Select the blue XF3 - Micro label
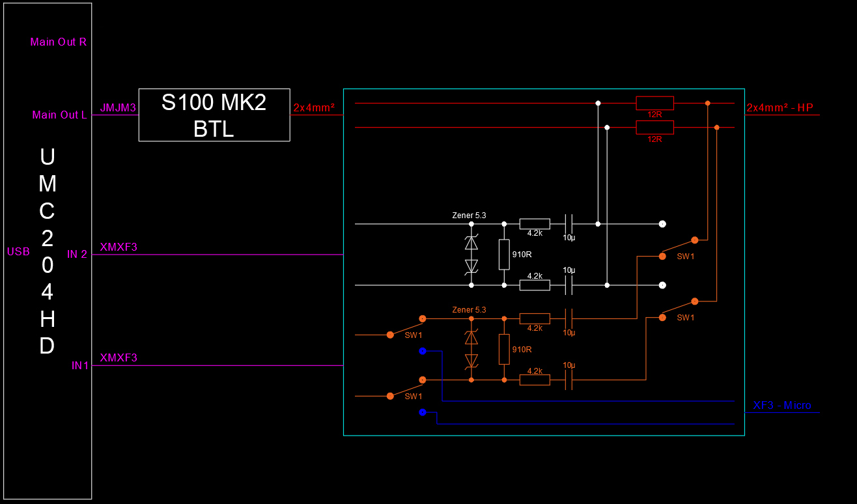The height and width of the screenshot is (504, 857). pos(782,405)
